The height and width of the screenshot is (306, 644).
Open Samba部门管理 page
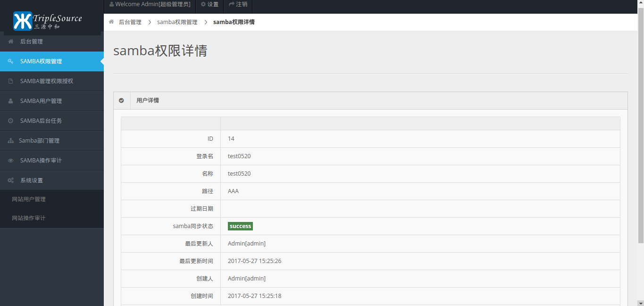pos(52,141)
